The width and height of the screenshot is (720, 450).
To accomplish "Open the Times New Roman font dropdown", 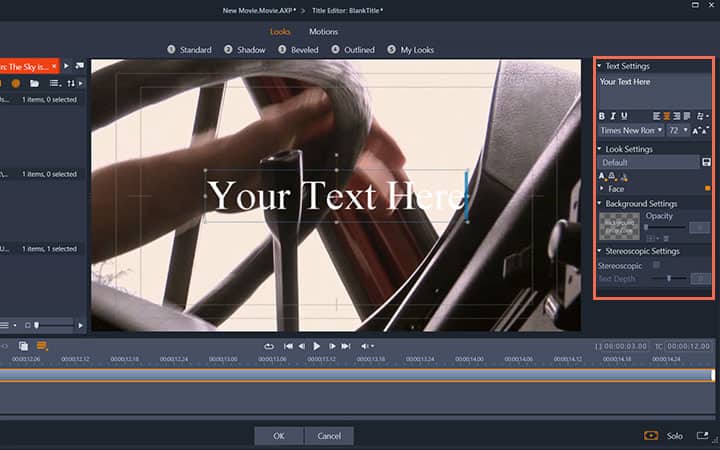I will [631, 130].
